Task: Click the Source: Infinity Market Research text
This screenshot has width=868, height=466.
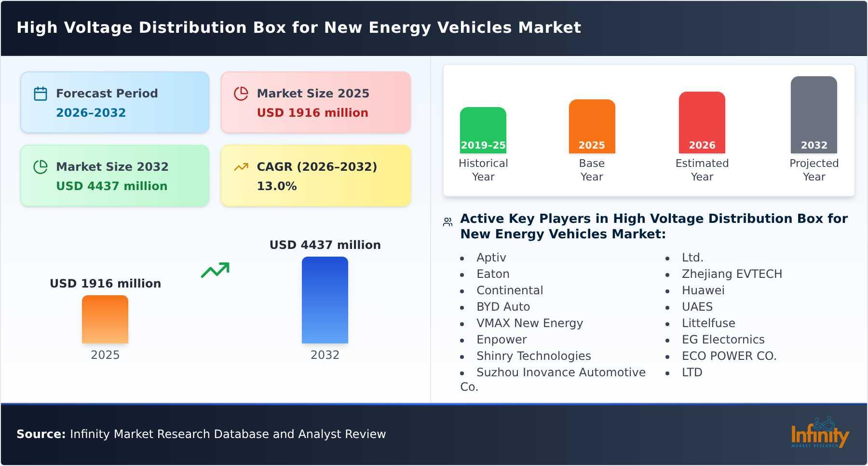Action: (201, 434)
